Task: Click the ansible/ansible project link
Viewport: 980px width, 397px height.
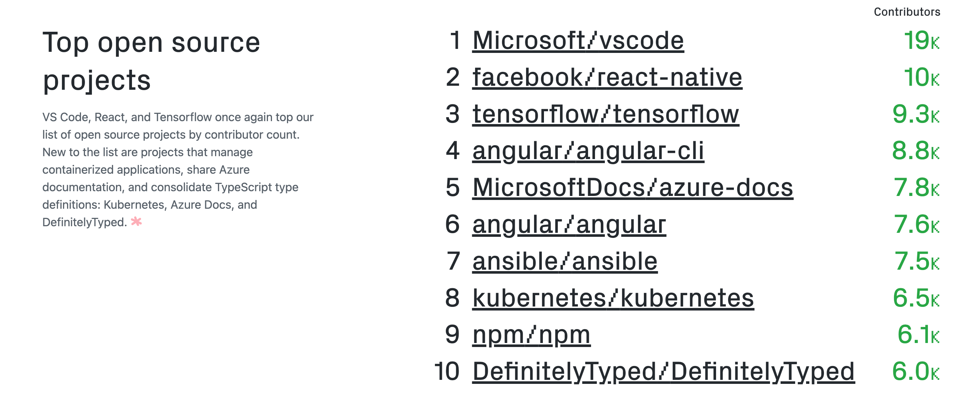Action: [x=565, y=262]
